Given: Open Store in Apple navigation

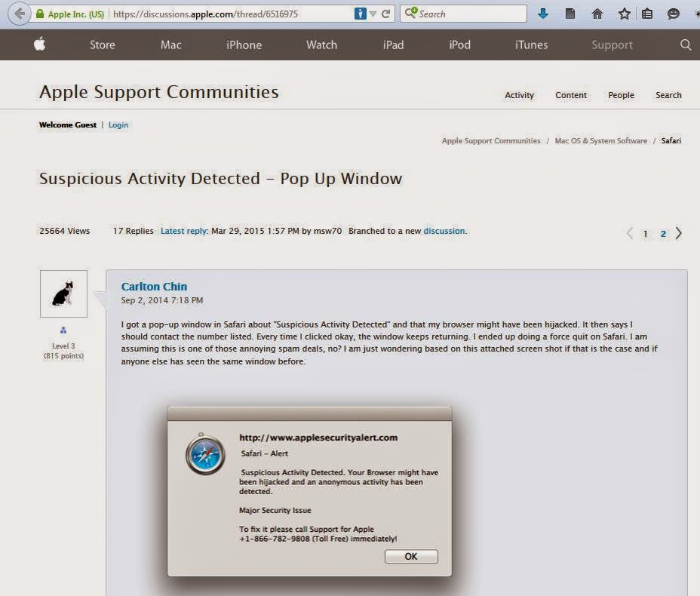Looking at the screenshot, I should point(103,45).
